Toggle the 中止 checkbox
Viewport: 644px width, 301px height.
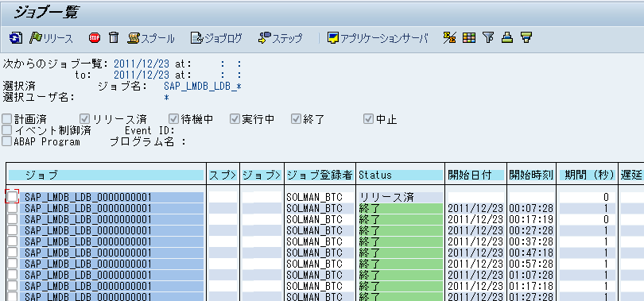pos(368,119)
